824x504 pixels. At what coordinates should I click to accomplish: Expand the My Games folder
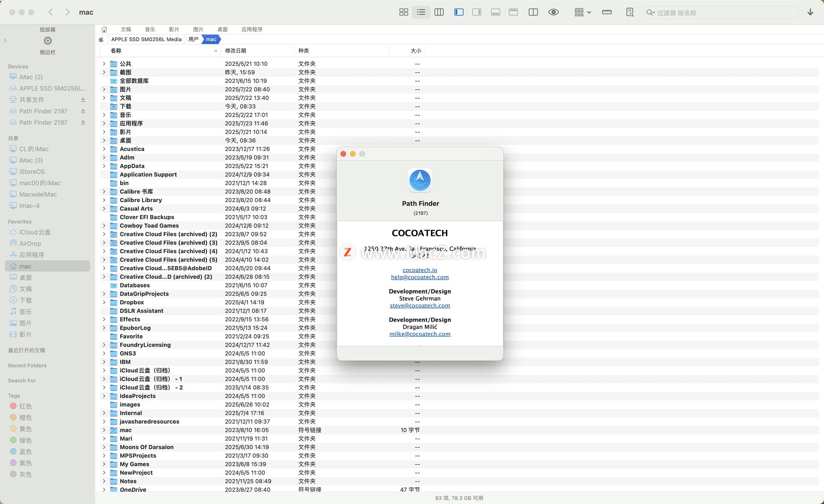click(x=104, y=464)
